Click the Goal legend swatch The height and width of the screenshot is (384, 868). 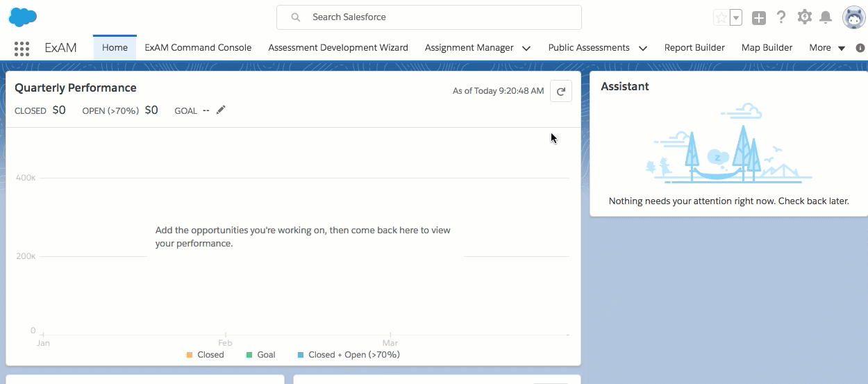pyautogui.click(x=249, y=355)
